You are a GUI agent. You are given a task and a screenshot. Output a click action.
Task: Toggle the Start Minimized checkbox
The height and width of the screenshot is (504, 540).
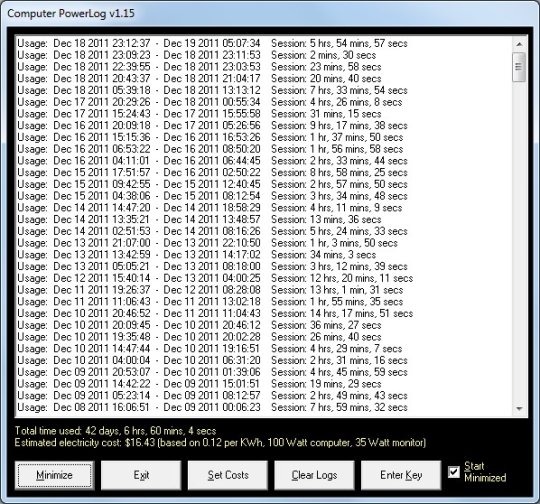pyautogui.click(x=454, y=472)
